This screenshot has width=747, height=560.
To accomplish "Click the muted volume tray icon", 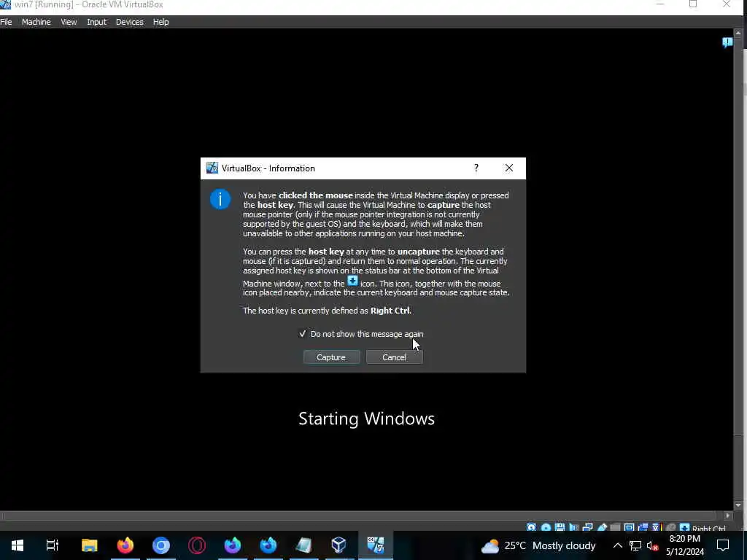I will click(x=652, y=545).
